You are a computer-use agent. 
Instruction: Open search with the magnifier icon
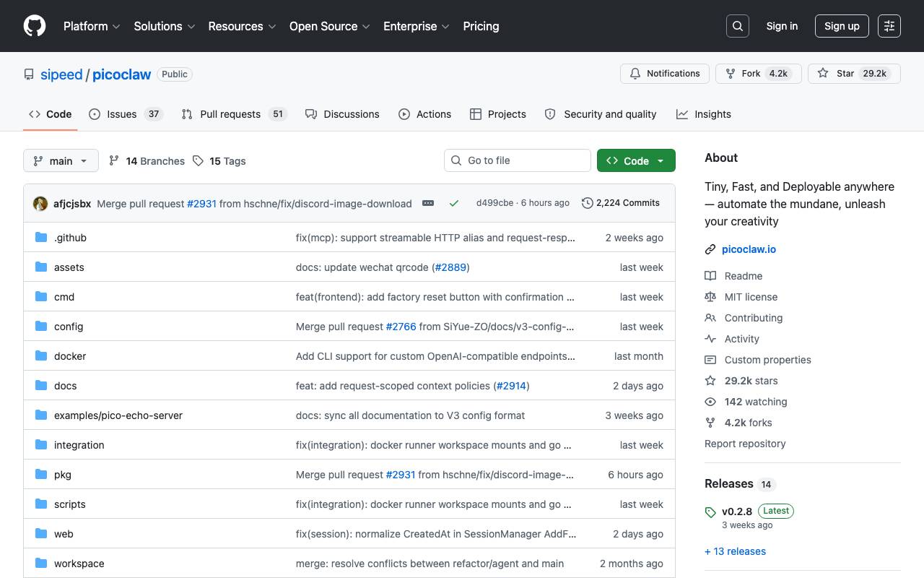pyautogui.click(x=738, y=26)
